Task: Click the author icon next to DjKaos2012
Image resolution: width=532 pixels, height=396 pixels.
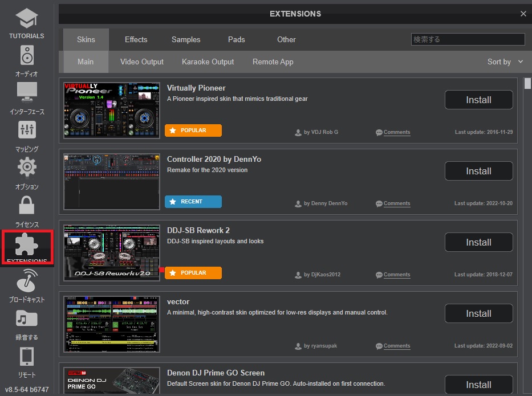Action: [298, 275]
